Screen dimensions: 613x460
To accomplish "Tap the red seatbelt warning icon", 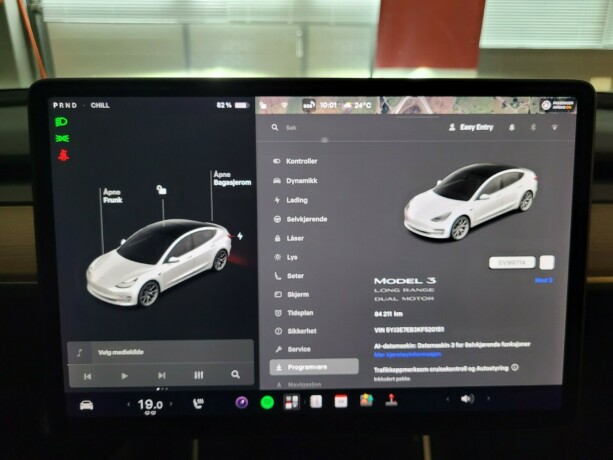I will coord(63,156).
